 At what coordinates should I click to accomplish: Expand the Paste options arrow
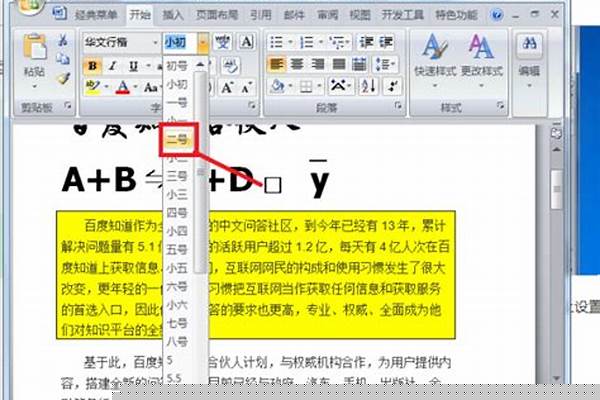click(x=34, y=86)
